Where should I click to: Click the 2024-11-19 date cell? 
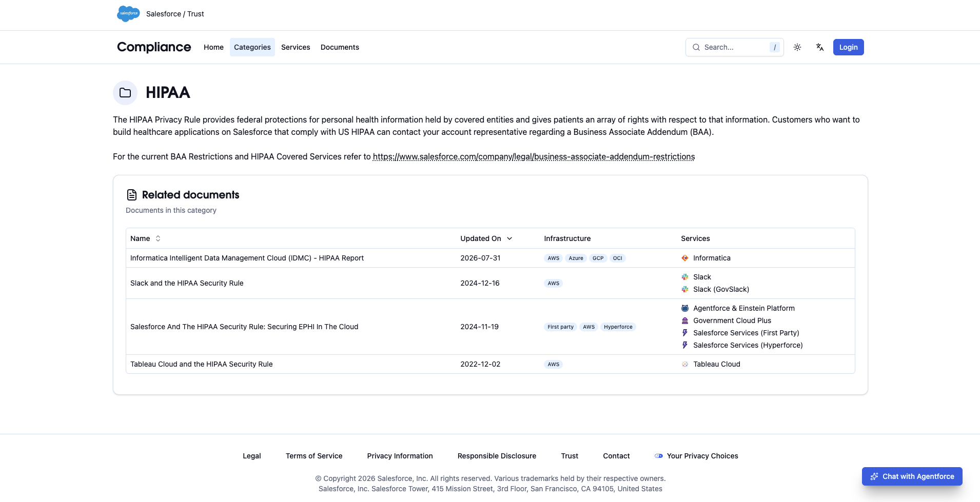(x=479, y=327)
